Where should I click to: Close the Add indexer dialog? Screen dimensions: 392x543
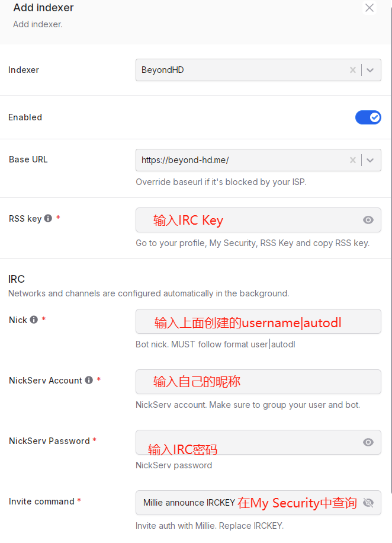369,8
